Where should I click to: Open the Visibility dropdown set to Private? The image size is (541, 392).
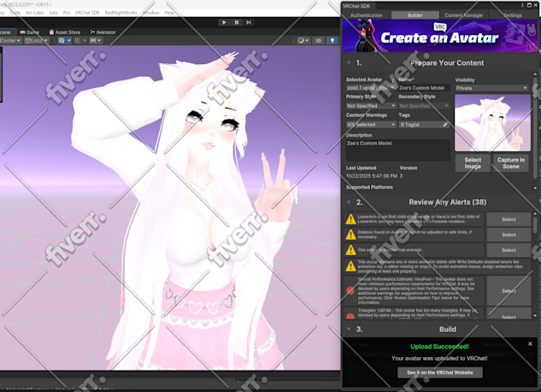click(491, 88)
